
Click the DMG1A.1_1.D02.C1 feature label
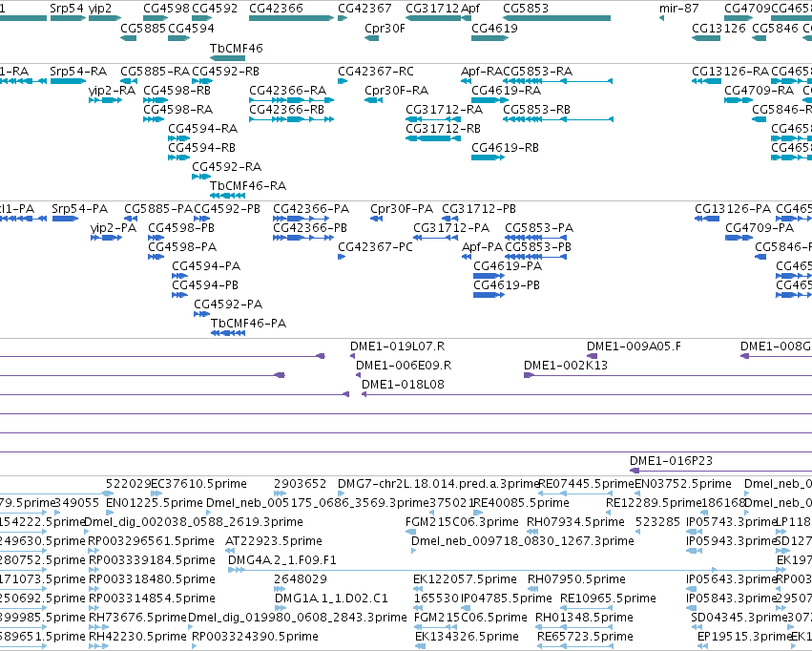pyautogui.click(x=331, y=598)
